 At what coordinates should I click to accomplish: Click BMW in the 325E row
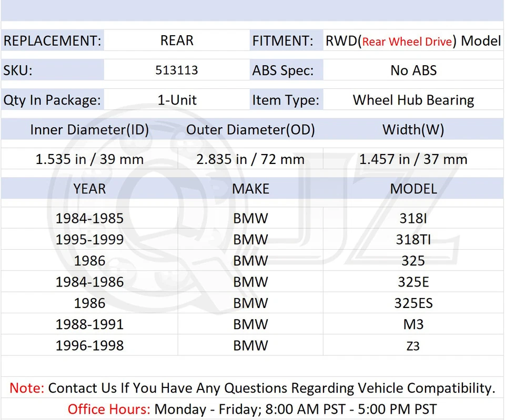(x=250, y=282)
